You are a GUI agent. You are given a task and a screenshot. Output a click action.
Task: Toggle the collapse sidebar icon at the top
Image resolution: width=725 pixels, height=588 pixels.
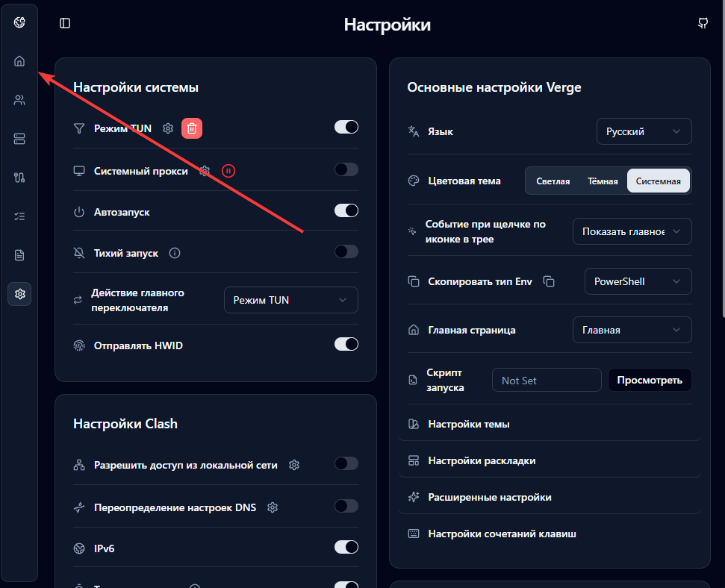[x=64, y=23]
